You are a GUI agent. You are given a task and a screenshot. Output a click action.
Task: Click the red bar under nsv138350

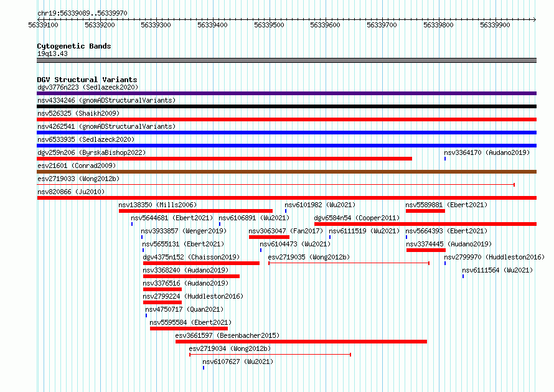pos(195,211)
